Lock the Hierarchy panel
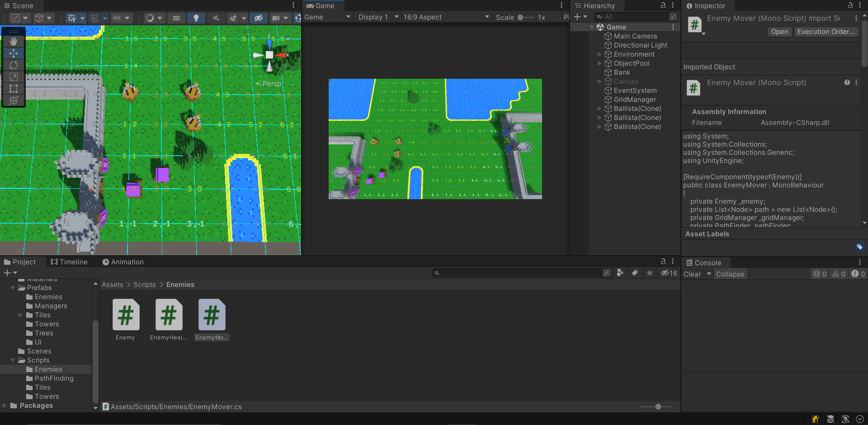The image size is (868, 425). click(x=663, y=5)
